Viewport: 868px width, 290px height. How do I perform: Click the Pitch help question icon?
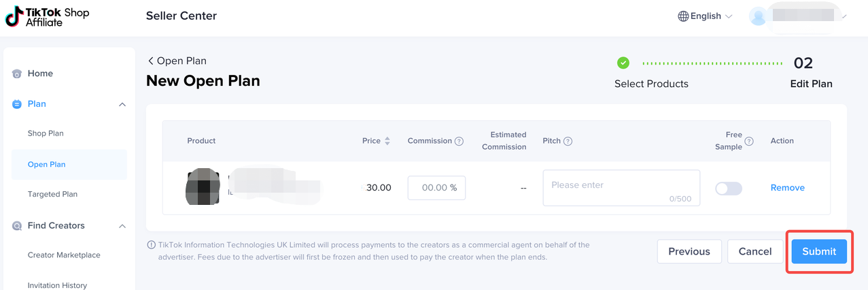[x=568, y=142]
